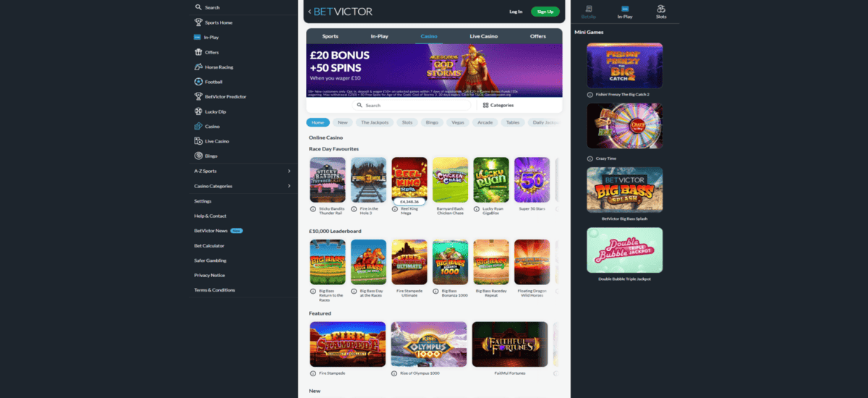This screenshot has height=398, width=868.
Task: Open Fire Stampede Ultimate thumbnail
Action: click(409, 262)
